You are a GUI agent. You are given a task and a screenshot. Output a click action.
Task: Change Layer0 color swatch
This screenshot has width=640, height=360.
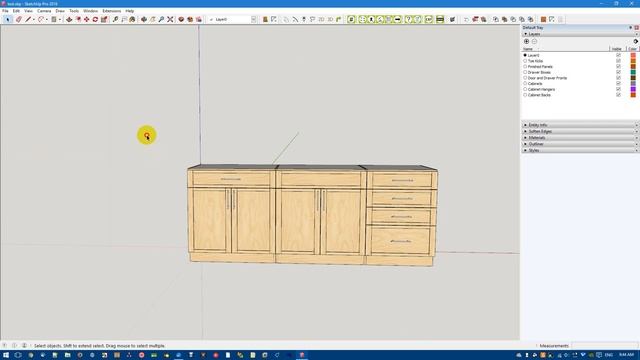click(633, 55)
